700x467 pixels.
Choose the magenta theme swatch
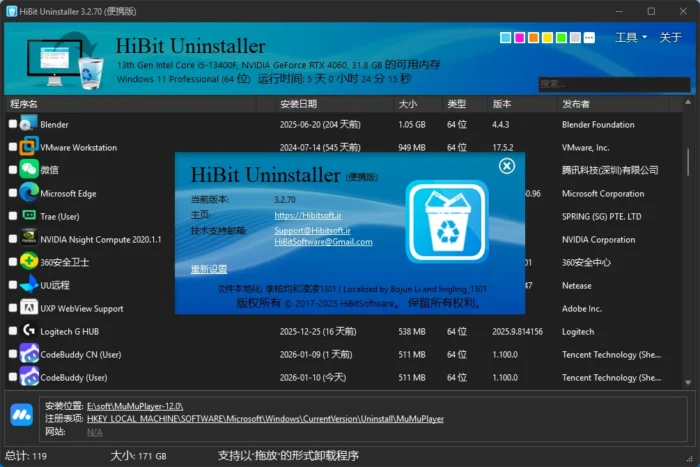coord(519,38)
